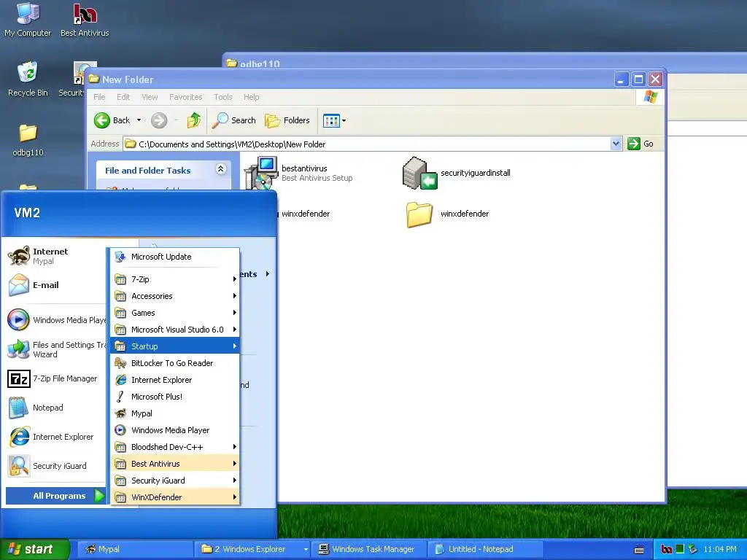Click the address bar path field
The height and width of the screenshot is (560, 747).
[x=367, y=144]
